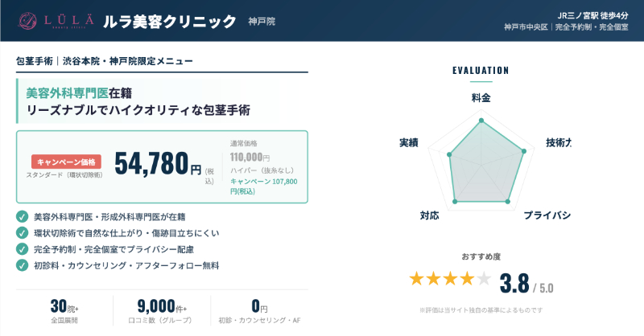Click the fourth gold rating star
This screenshot has width=644, height=336.
tap(467, 279)
